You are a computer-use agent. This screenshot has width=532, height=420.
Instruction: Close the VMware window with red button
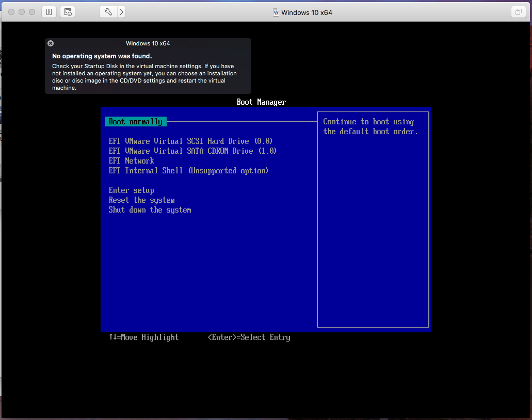click(11, 12)
